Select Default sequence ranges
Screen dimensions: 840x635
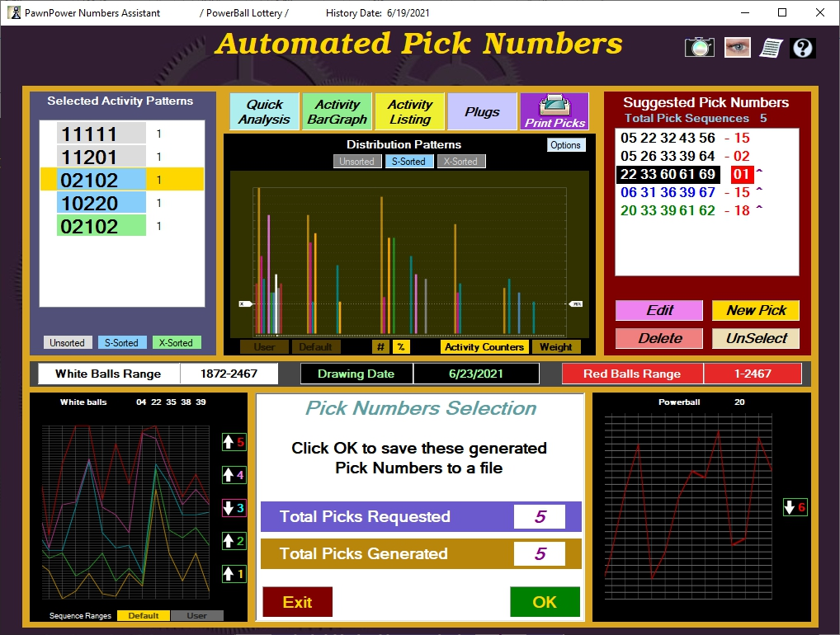point(144,616)
